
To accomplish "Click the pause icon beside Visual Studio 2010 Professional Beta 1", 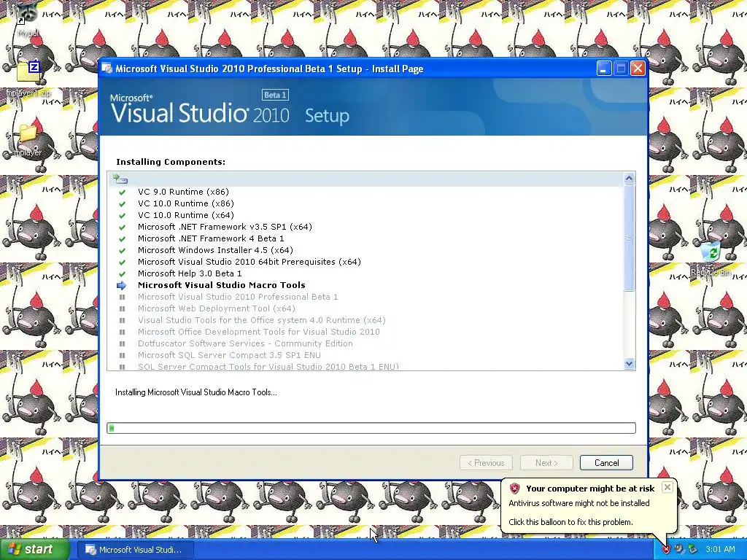I will tap(122, 297).
